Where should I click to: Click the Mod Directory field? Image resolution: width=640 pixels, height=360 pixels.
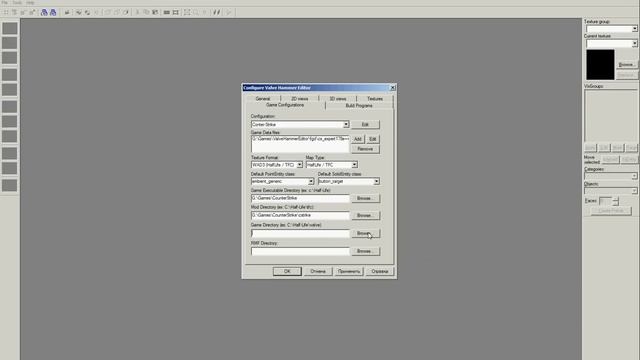[x=300, y=215]
